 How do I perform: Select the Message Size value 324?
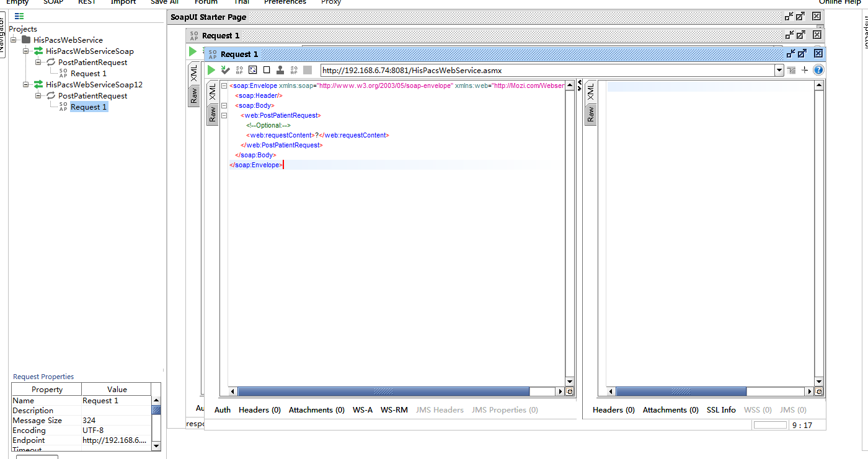click(117, 421)
